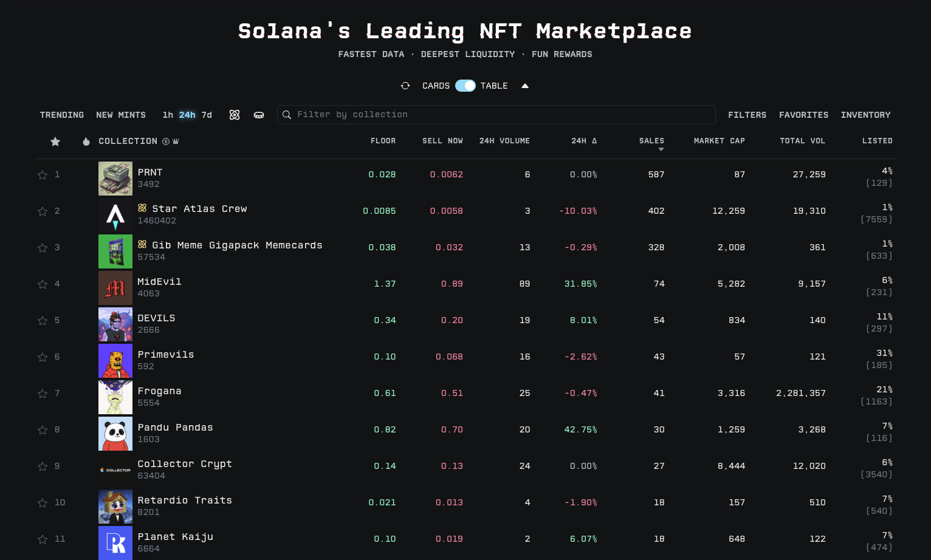Favorite the MidEvil collection star
Viewport: 931px width, 560px height.
(43, 284)
